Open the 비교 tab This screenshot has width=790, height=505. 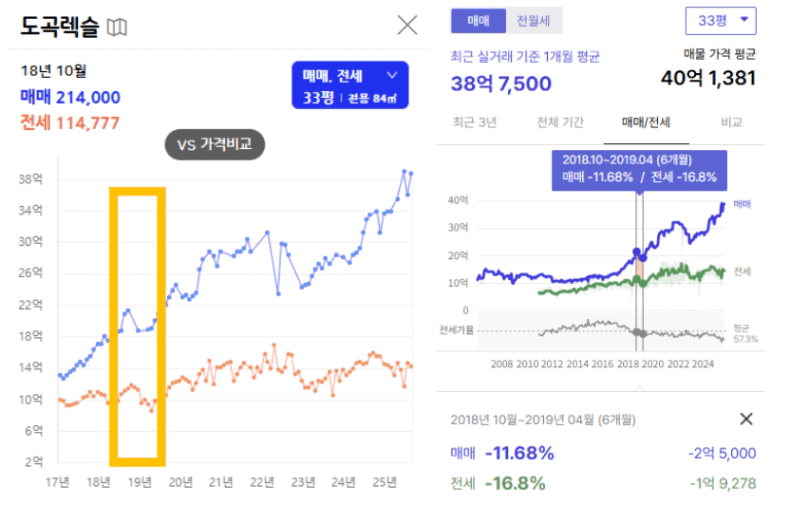[731, 123]
